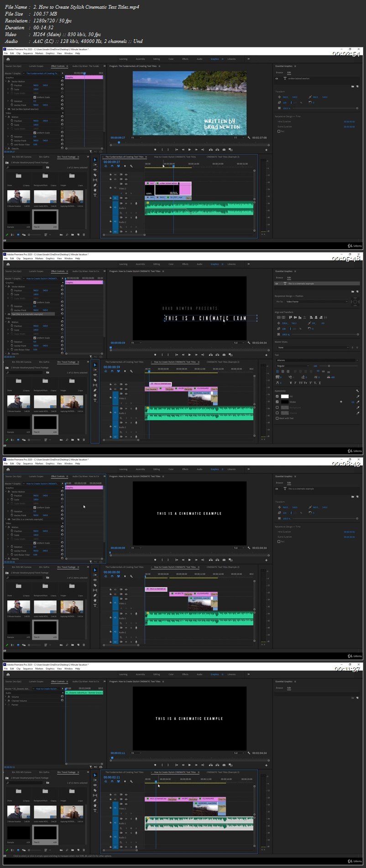Switch to Icon View in 00:05:48 project panel
The width and height of the screenshot is (366, 868).
tap(18, 440)
